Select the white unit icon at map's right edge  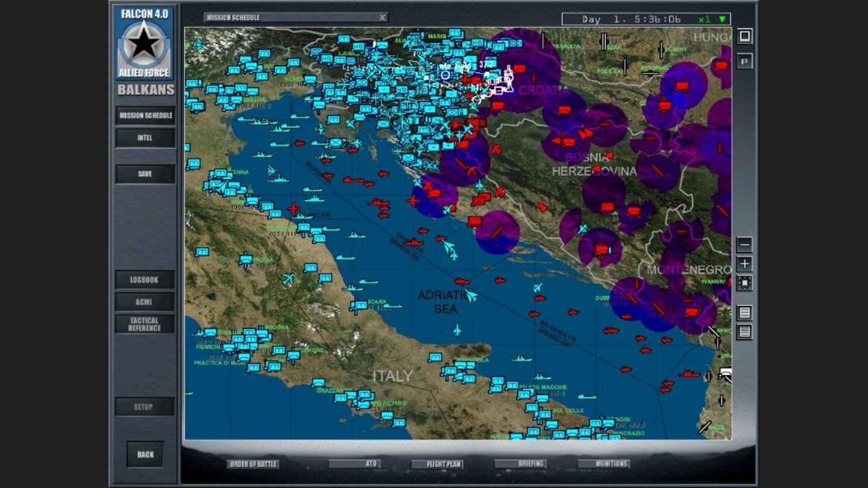[x=725, y=373]
